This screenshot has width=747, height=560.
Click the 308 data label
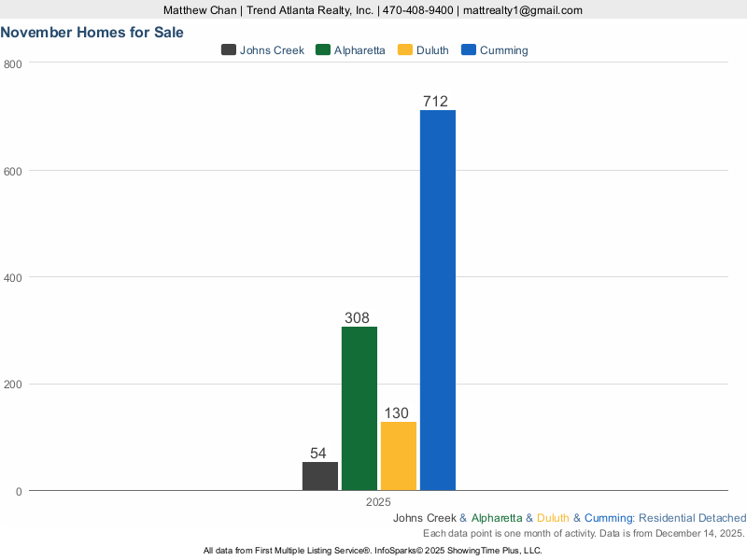coord(357,318)
